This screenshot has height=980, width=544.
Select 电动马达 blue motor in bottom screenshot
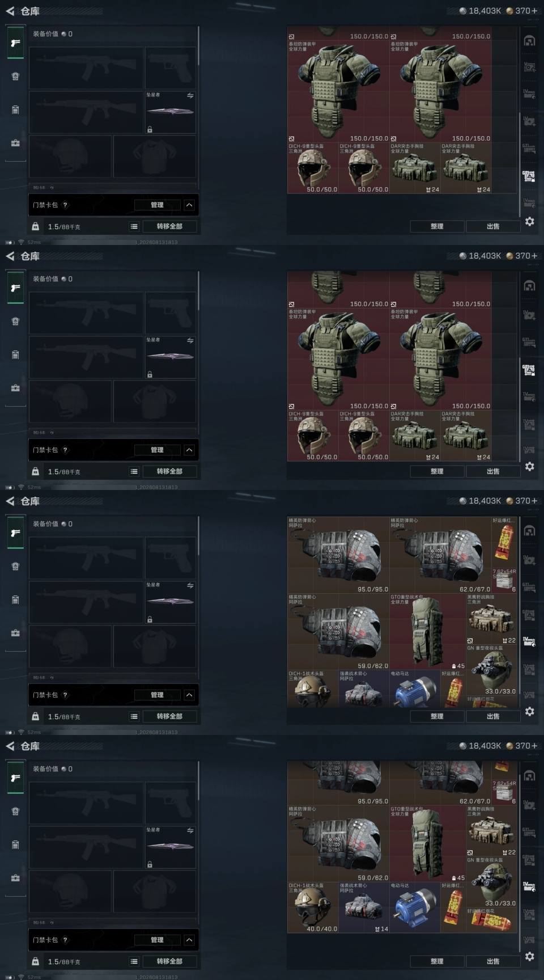coord(415,907)
